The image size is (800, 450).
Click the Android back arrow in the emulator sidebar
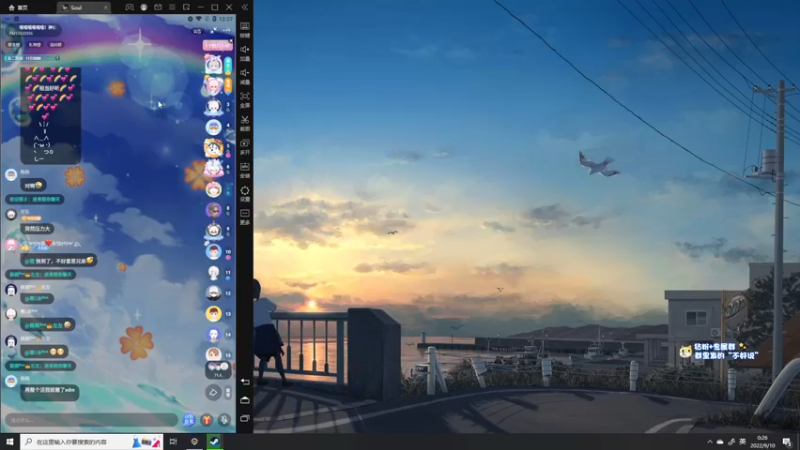[x=245, y=382]
